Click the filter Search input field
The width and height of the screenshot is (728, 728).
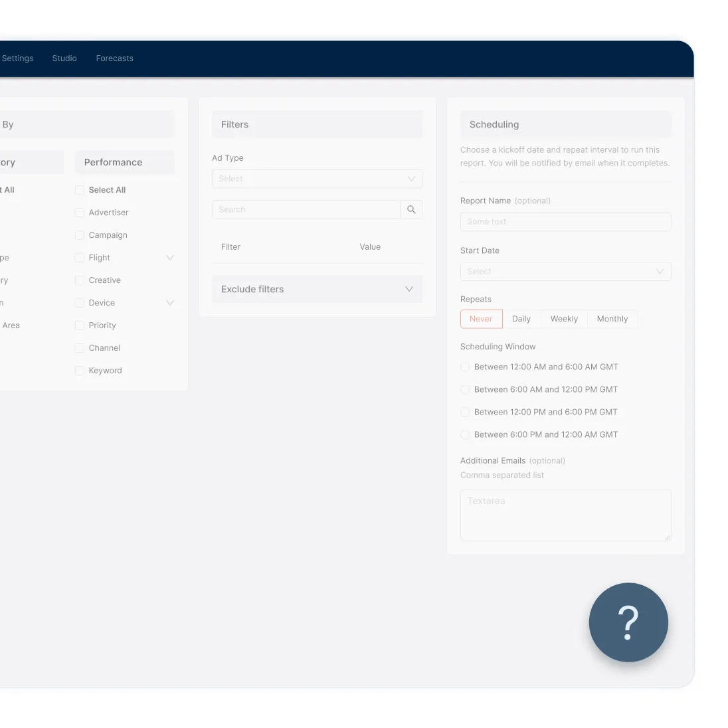pyautogui.click(x=306, y=209)
